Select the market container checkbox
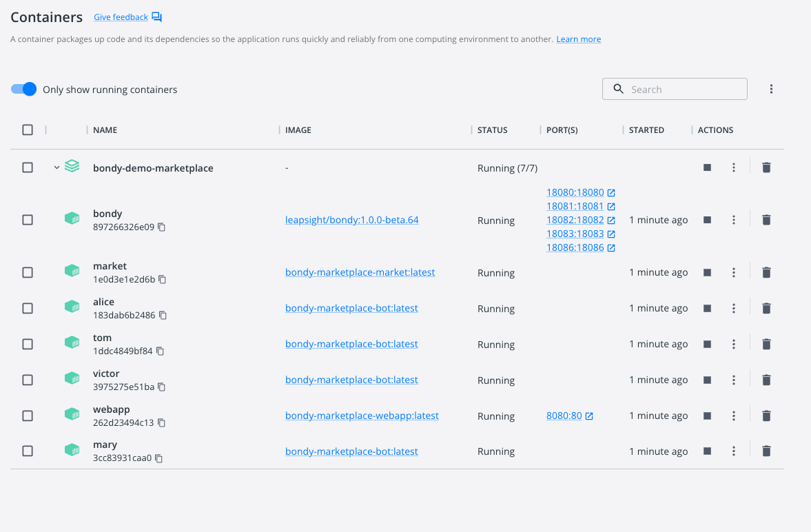 (x=28, y=272)
